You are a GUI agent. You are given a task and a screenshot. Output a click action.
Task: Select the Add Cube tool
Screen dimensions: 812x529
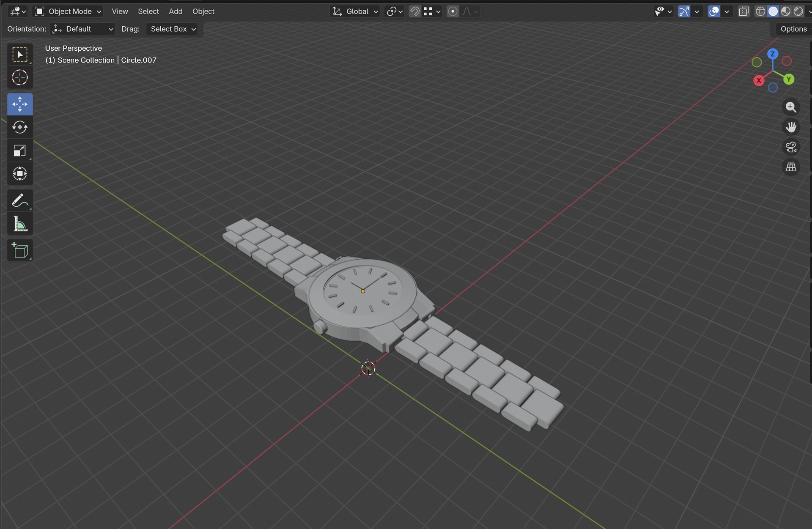(20, 250)
